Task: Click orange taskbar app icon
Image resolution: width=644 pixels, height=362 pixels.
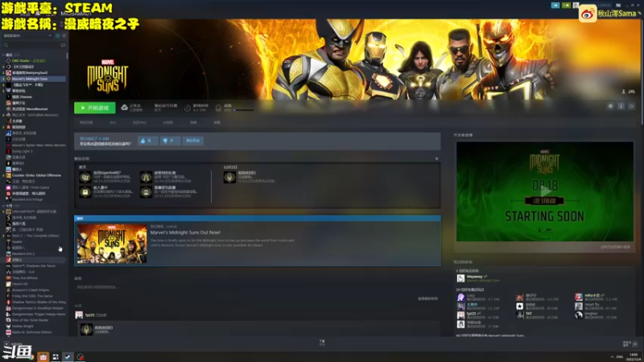Action: [43, 356]
